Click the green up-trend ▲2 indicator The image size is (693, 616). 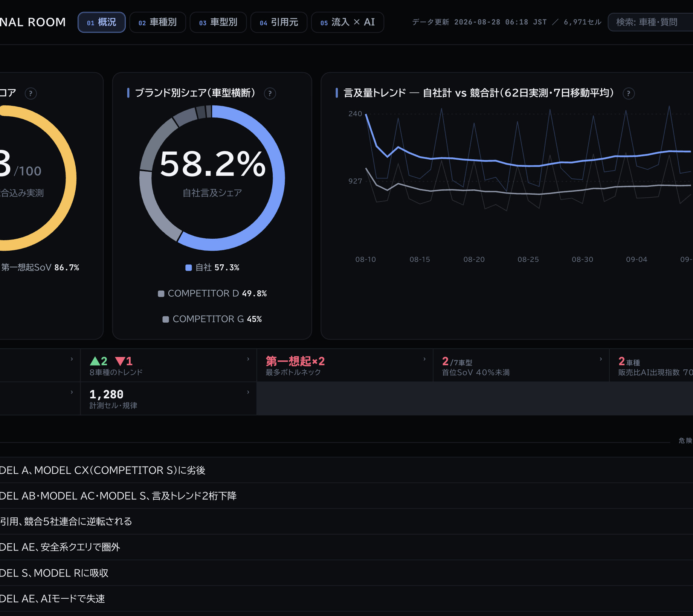click(x=99, y=361)
